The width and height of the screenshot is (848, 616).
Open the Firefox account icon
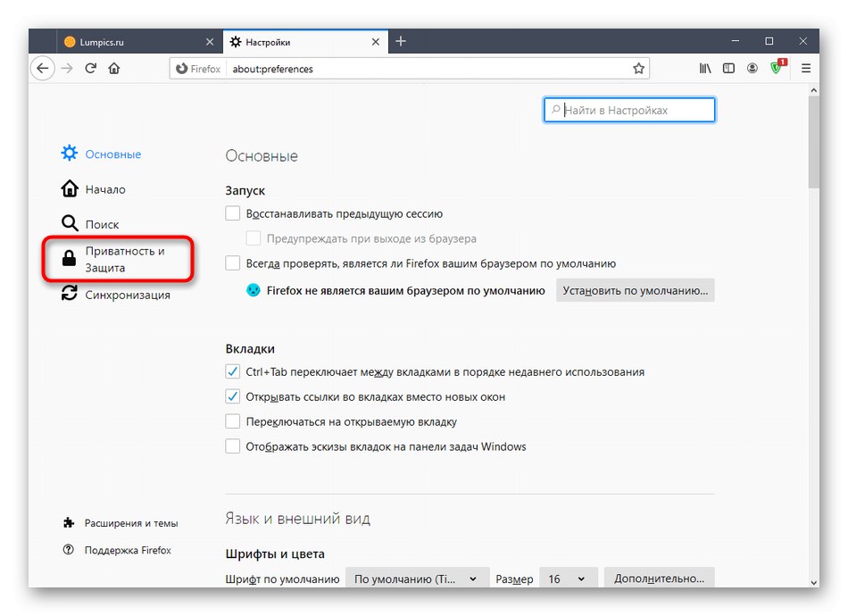(752, 69)
